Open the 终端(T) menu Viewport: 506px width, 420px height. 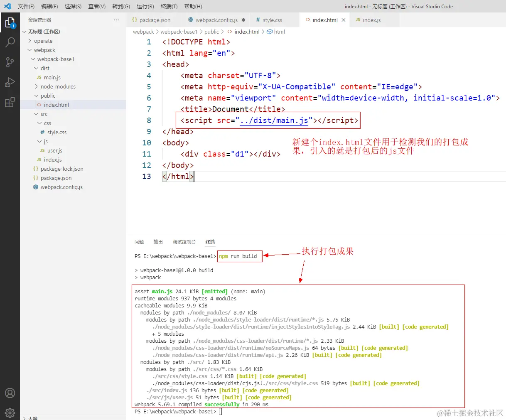pos(169,6)
